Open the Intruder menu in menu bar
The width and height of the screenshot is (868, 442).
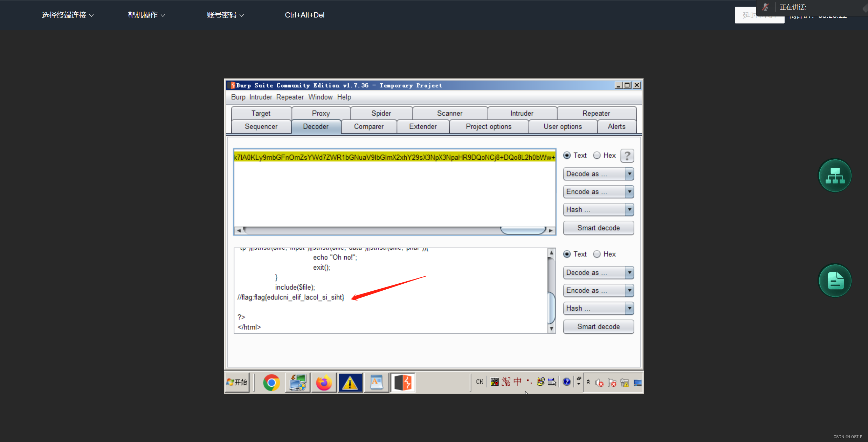[x=261, y=97]
